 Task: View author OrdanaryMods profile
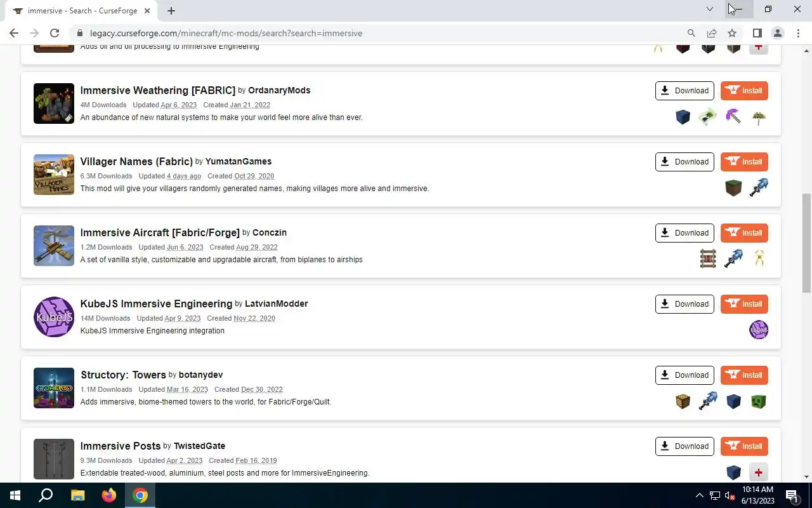[x=279, y=90]
